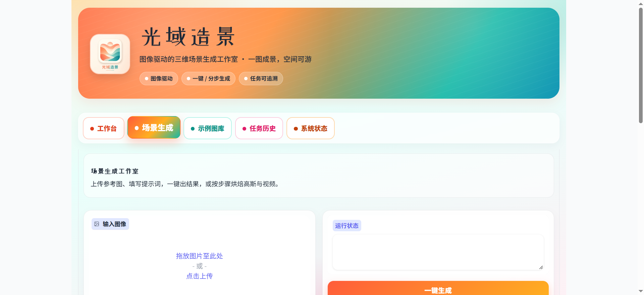Click the 光域造景 main title
The width and height of the screenshot is (644, 295).
(x=188, y=37)
